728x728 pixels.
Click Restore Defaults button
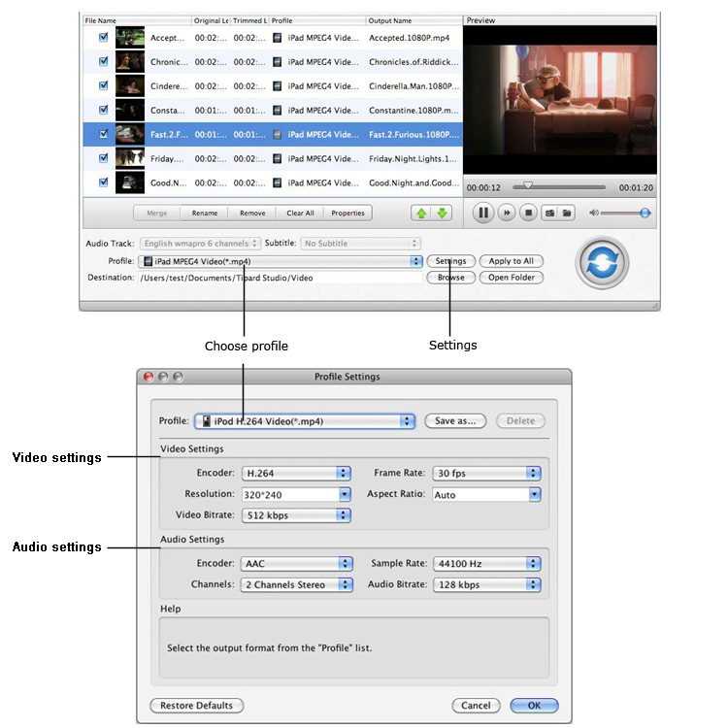click(x=196, y=706)
